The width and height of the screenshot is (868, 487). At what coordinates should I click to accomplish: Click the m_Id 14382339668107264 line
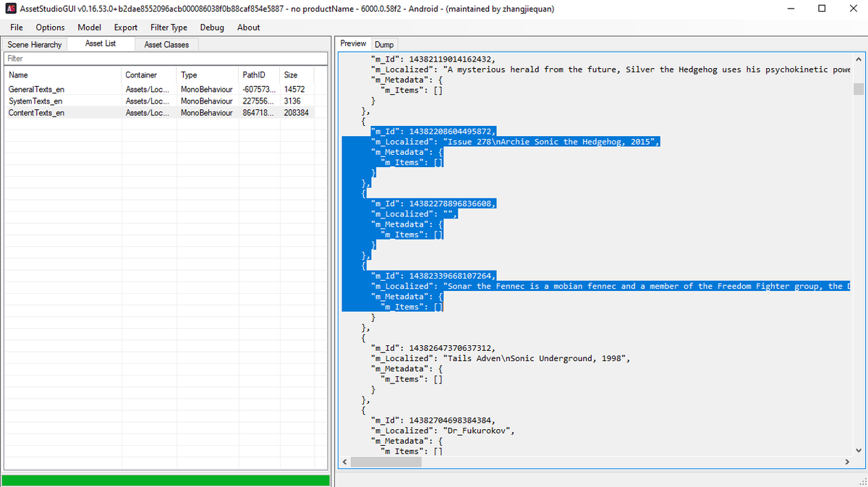[x=433, y=276]
